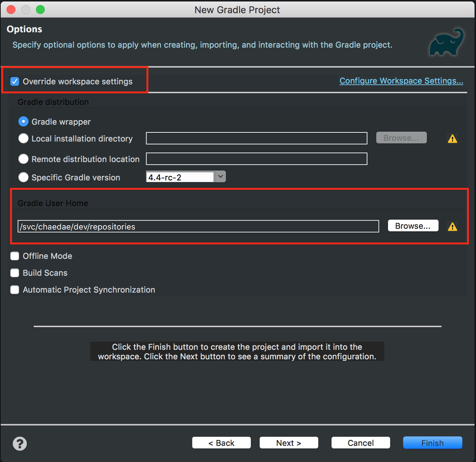Enable Offline Mode checkbox

click(x=15, y=256)
